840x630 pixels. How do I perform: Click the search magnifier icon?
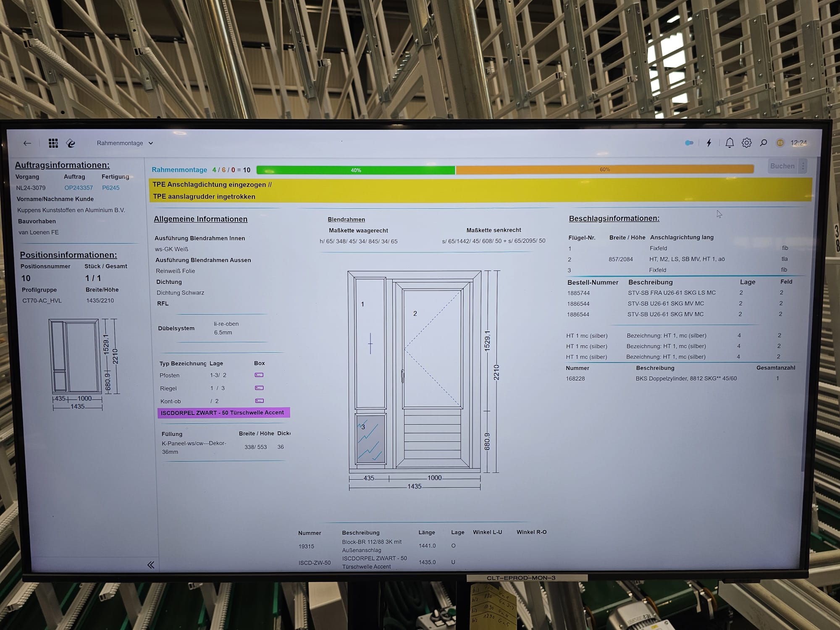[764, 143]
